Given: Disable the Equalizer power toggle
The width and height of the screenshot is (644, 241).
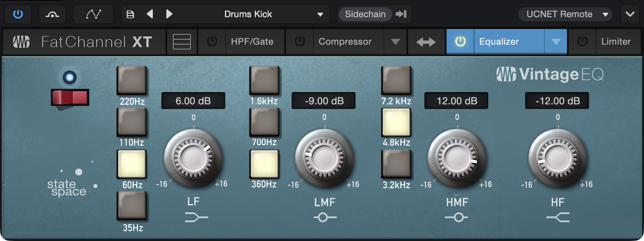Looking at the screenshot, I should 460,41.
